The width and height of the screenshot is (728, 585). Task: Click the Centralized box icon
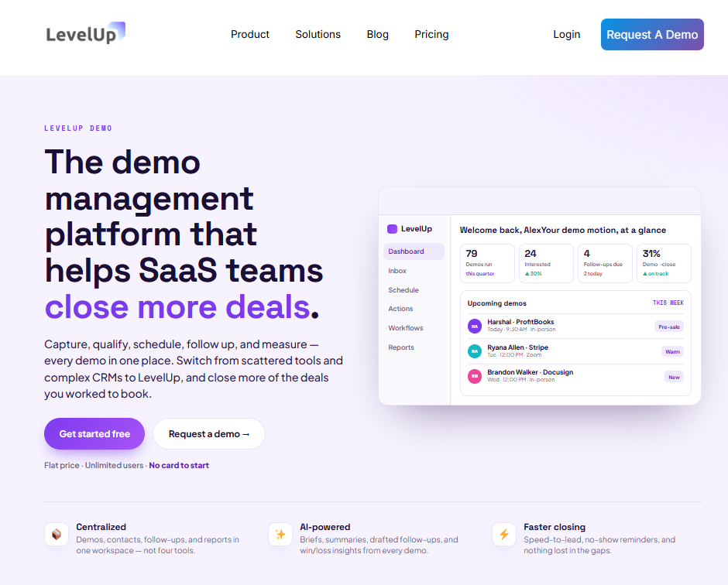pyautogui.click(x=57, y=535)
